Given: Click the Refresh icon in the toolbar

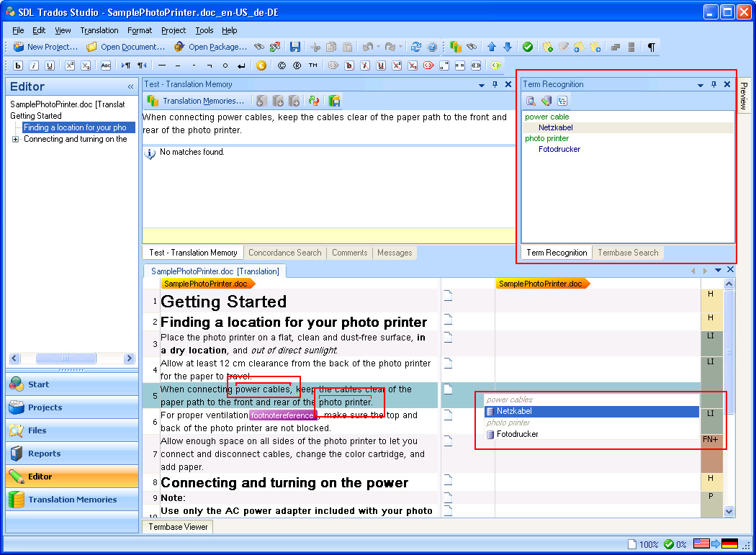Looking at the screenshot, I should 415,47.
